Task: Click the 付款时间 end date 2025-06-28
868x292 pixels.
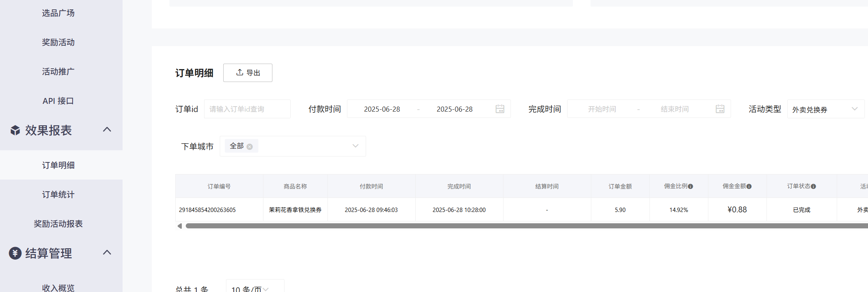Action: click(455, 109)
